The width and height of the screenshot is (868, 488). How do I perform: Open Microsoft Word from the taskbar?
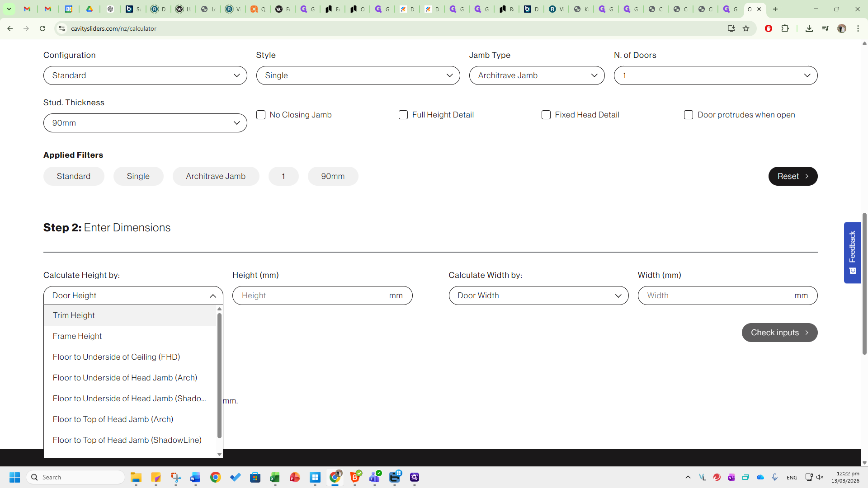[195, 477]
